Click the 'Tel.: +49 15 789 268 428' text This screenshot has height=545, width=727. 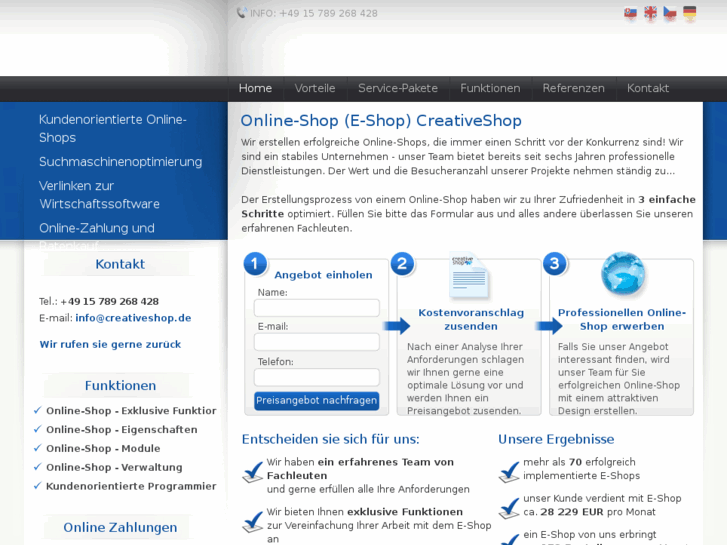pyautogui.click(x=99, y=301)
